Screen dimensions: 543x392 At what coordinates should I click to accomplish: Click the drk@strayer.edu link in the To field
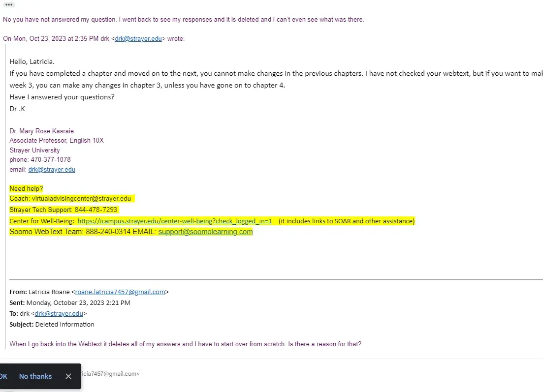[x=59, y=313]
